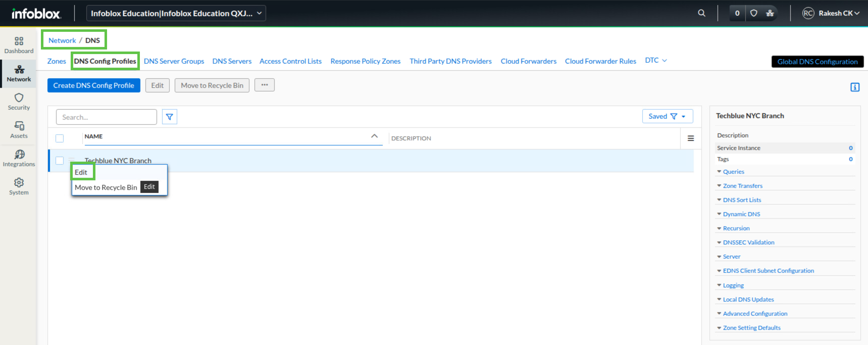868x345 pixels.
Task: Open Network section in sidebar
Action: coord(19,74)
